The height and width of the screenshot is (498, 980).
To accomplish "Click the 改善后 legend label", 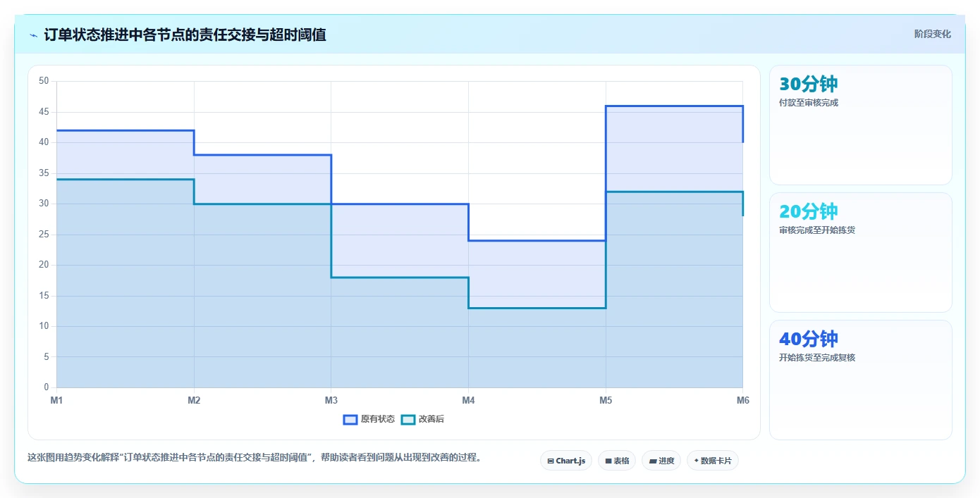I will tap(431, 419).
